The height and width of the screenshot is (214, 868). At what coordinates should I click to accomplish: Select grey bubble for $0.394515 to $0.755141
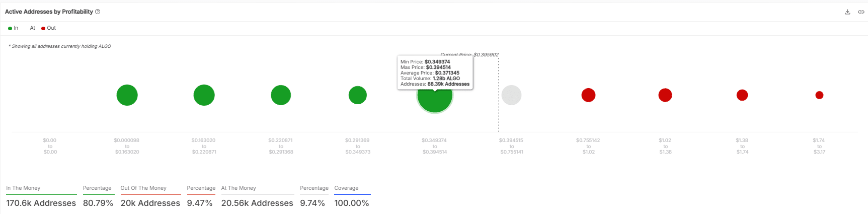[511, 95]
